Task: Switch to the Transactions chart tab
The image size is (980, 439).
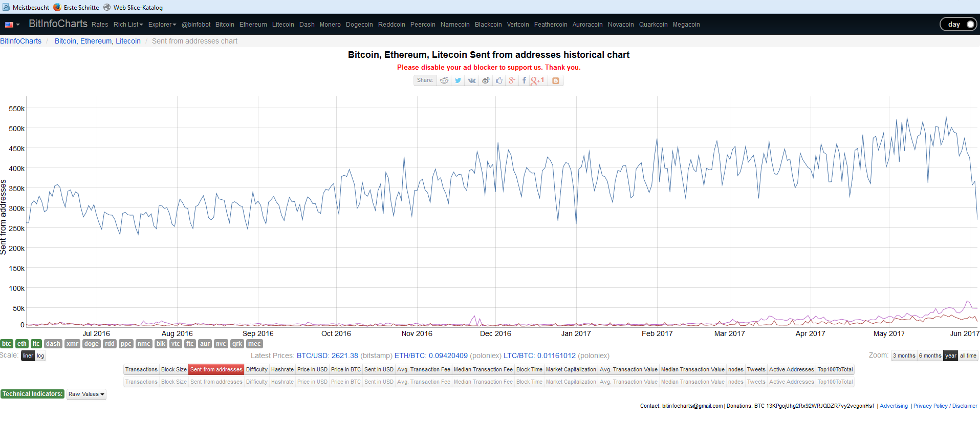Action: pos(141,369)
